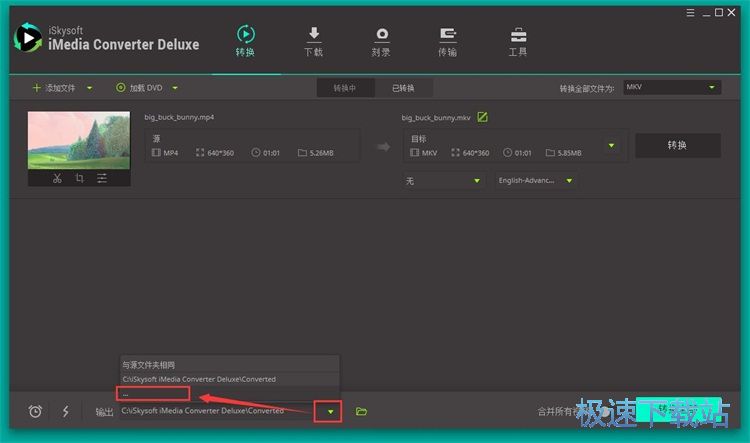The height and width of the screenshot is (443, 750).
Task: Edit output name with green pencil icon
Action: (483, 117)
